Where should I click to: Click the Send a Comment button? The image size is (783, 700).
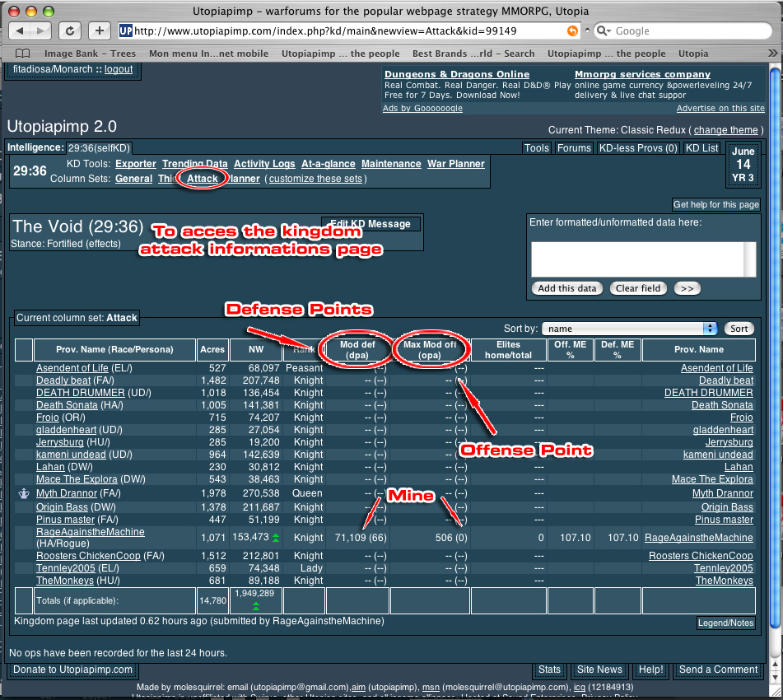tap(718, 670)
